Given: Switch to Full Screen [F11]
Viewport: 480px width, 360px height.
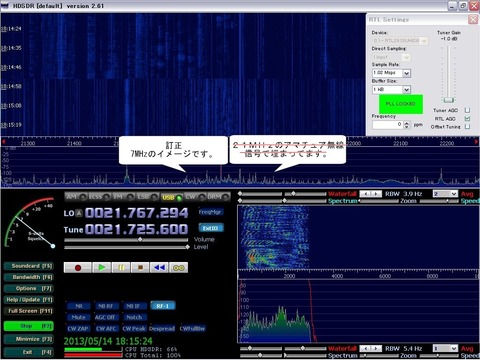Looking at the screenshot, I should pos(28,311).
